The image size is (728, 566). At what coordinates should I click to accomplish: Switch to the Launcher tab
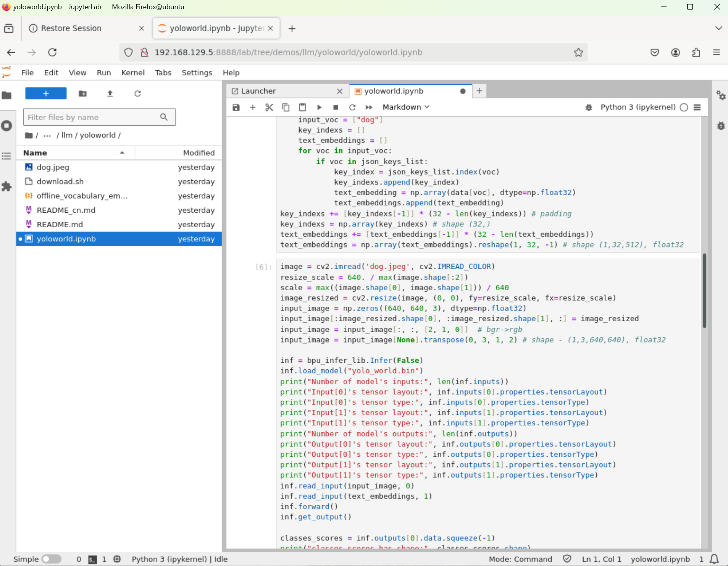pyautogui.click(x=258, y=91)
